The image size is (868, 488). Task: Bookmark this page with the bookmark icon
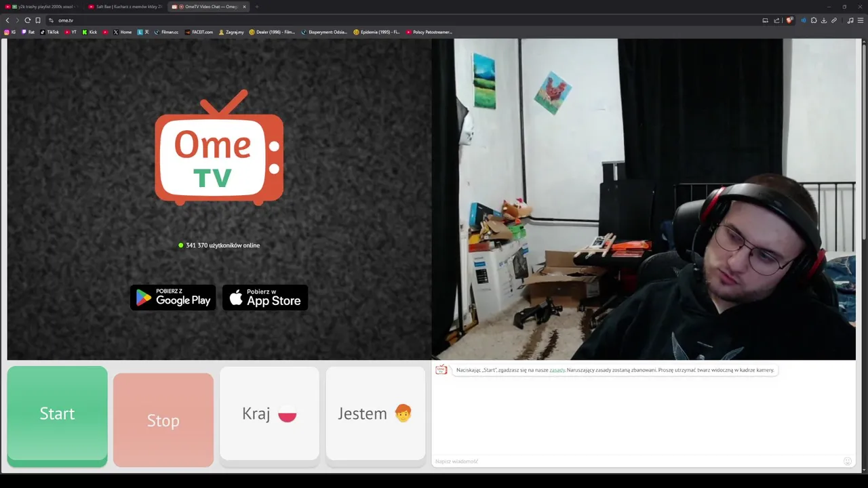pos(38,20)
